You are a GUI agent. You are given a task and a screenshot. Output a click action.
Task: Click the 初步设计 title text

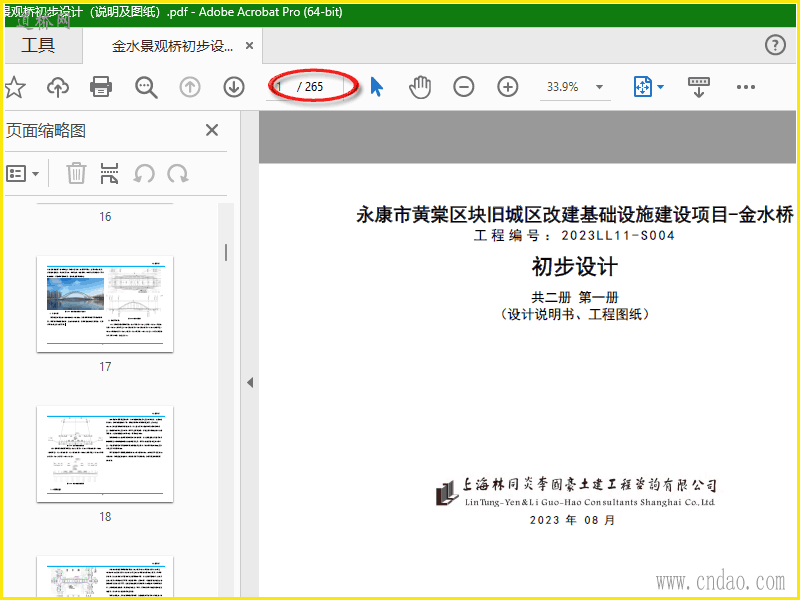[x=575, y=267]
